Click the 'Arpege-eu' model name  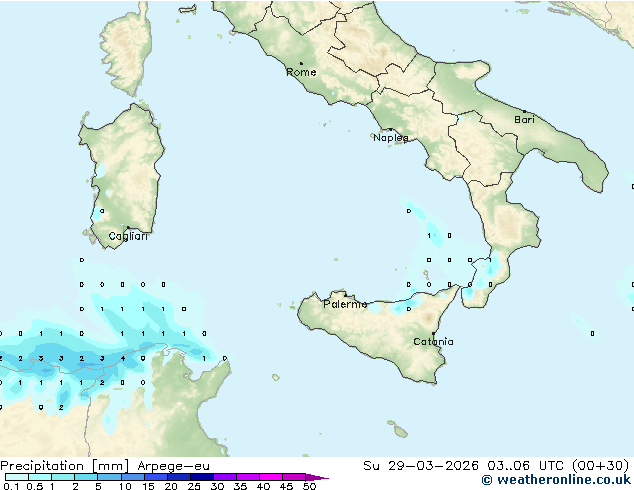(173, 466)
